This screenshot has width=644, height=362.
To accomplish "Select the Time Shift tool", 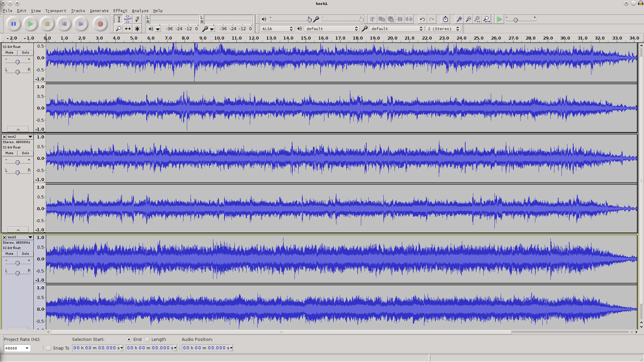I will pos(128,29).
